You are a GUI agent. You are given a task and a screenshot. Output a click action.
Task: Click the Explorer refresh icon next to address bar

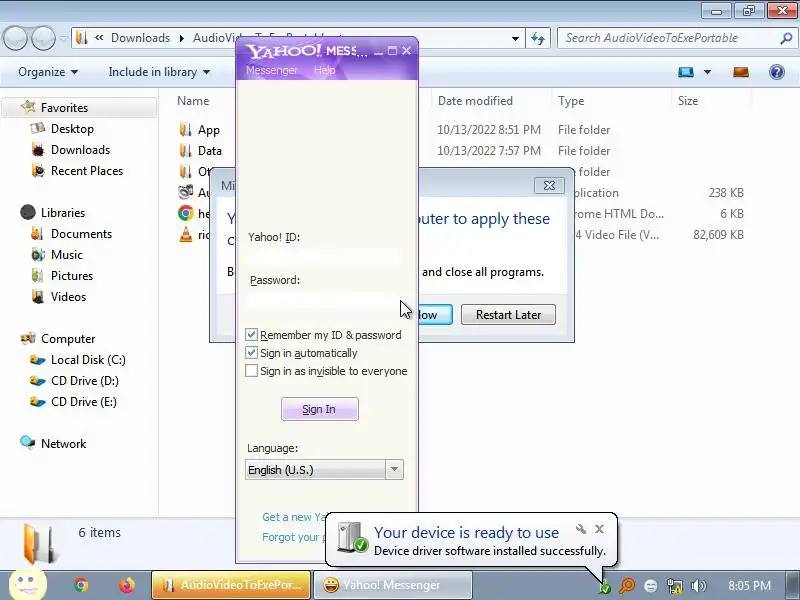(538, 38)
